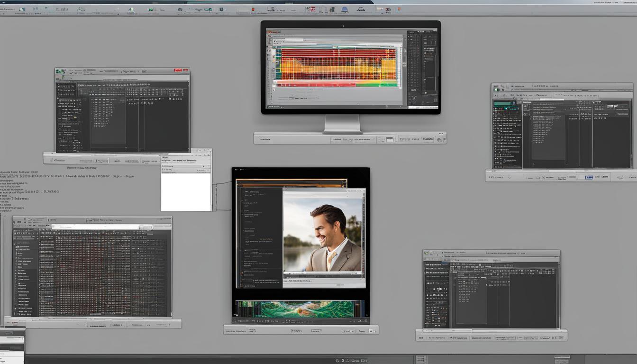The image size is (637, 364).
Task: Click the blue laptop-shaped icon in top toolbar
Action: 345,9
